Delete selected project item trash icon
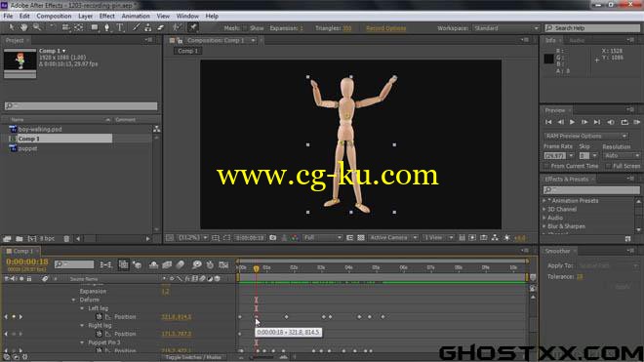Screen dimensions: 644x362 (66, 238)
